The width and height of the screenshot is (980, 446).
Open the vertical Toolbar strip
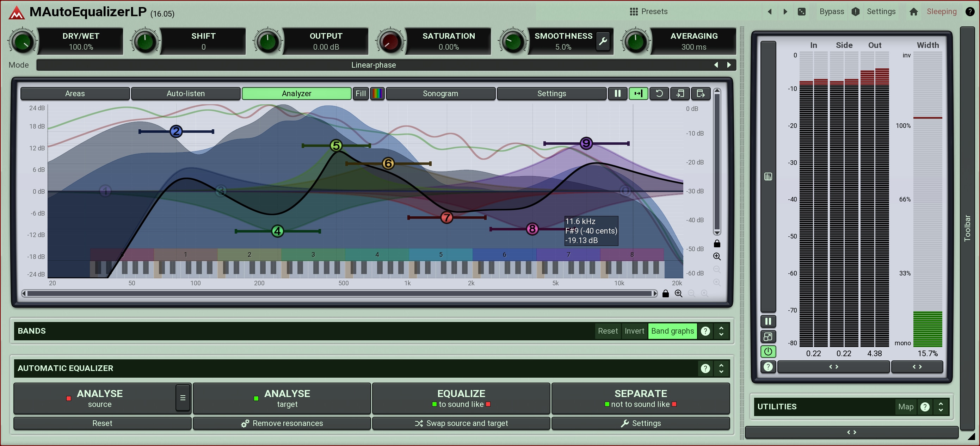tap(967, 228)
